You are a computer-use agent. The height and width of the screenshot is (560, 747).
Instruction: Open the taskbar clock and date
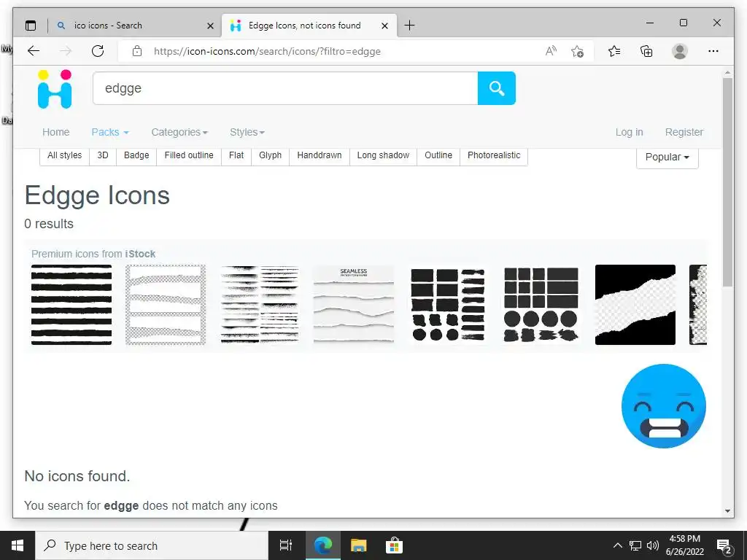[x=684, y=545]
